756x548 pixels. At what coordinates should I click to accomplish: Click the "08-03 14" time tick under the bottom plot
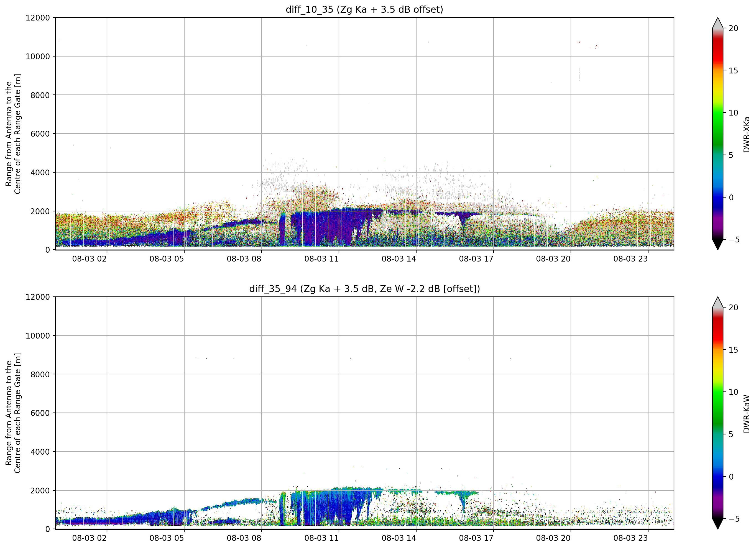tap(399, 538)
